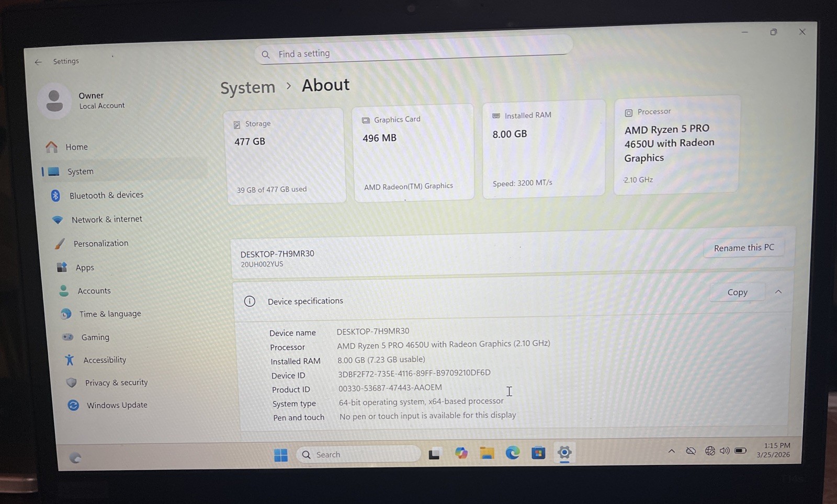Click the AMD Radeon(TM) Graphics text
The width and height of the screenshot is (837, 504).
point(409,187)
